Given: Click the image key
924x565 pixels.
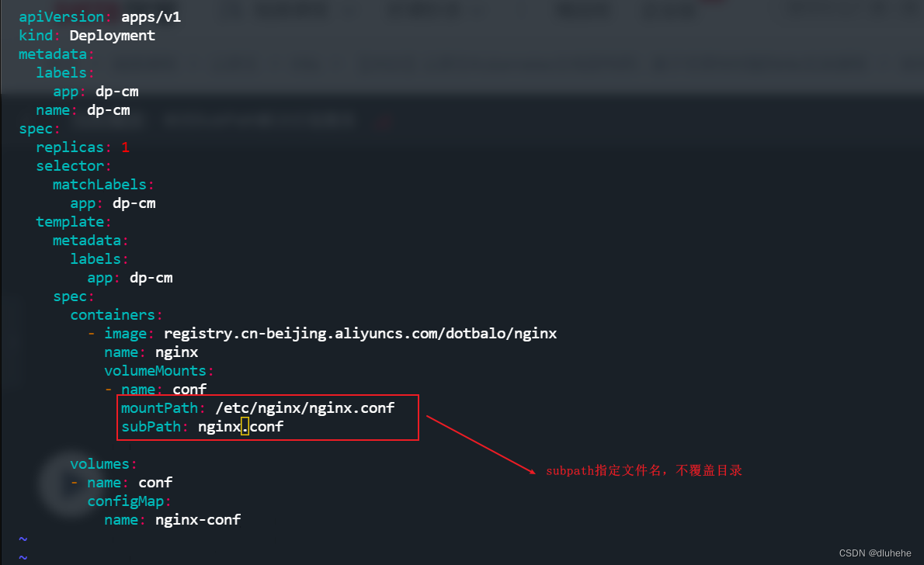Looking at the screenshot, I should [125, 334].
